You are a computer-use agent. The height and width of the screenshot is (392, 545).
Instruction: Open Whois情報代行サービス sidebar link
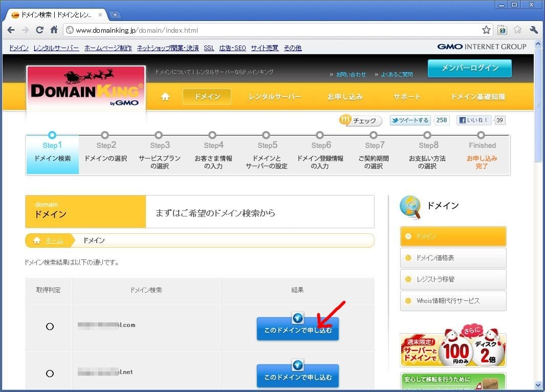click(x=453, y=301)
